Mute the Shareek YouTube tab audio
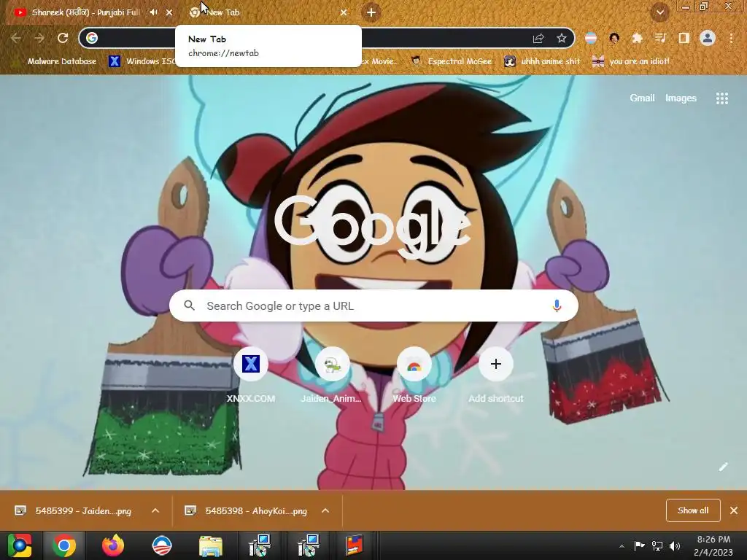 coord(153,12)
